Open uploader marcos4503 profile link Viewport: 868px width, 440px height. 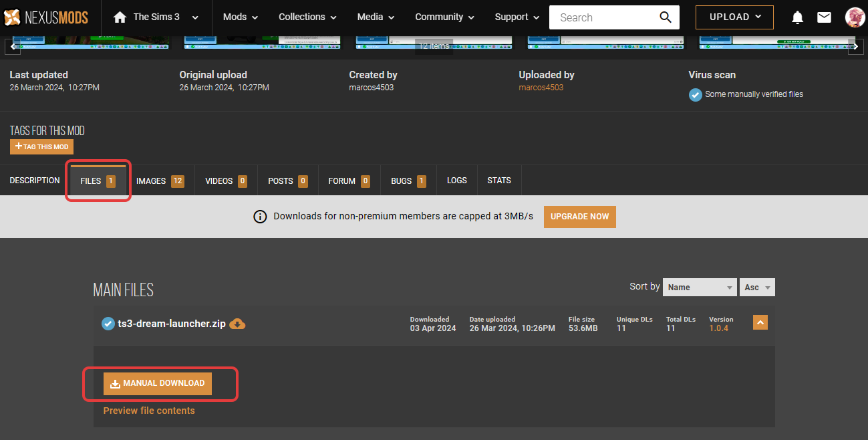click(541, 88)
